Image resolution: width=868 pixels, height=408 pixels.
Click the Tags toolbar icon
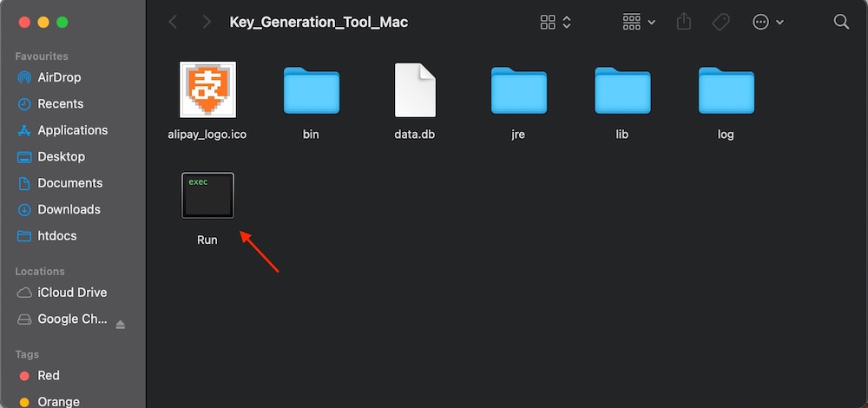coord(720,22)
